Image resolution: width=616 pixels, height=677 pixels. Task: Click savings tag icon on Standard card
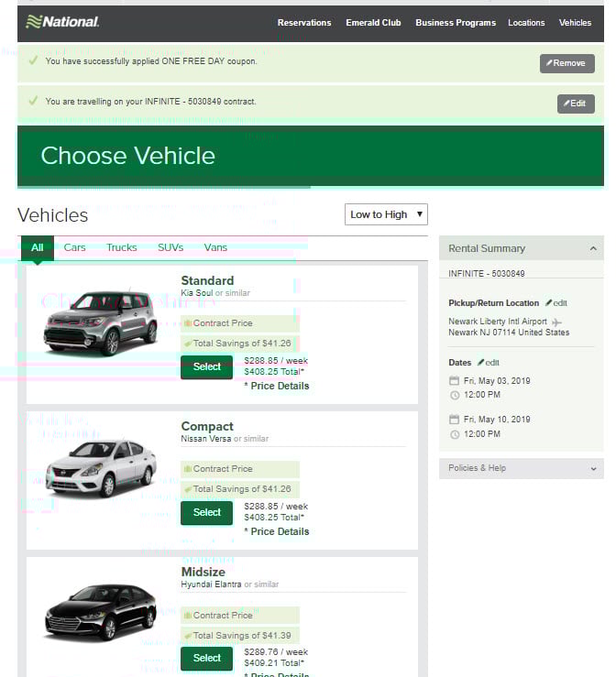point(188,344)
